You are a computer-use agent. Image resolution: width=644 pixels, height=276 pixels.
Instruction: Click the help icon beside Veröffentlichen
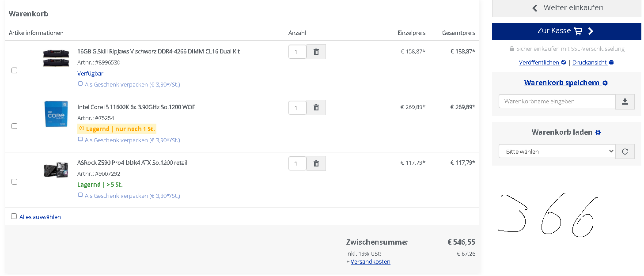click(x=564, y=63)
